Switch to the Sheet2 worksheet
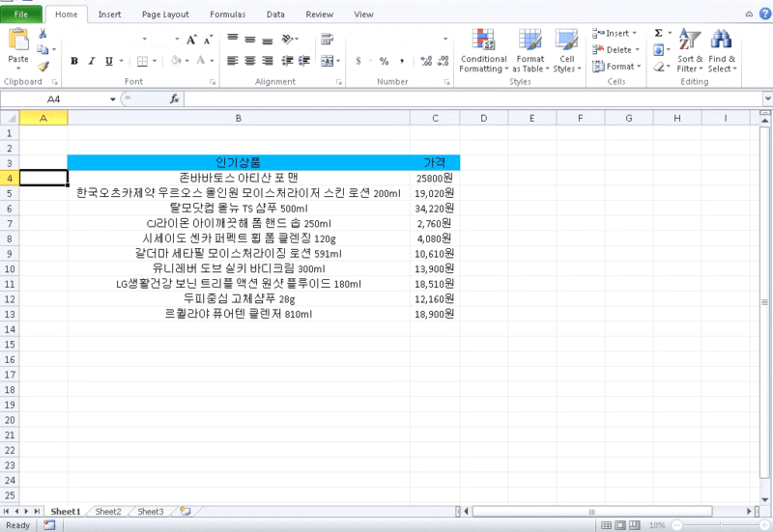This screenshot has width=773, height=532. click(108, 512)
